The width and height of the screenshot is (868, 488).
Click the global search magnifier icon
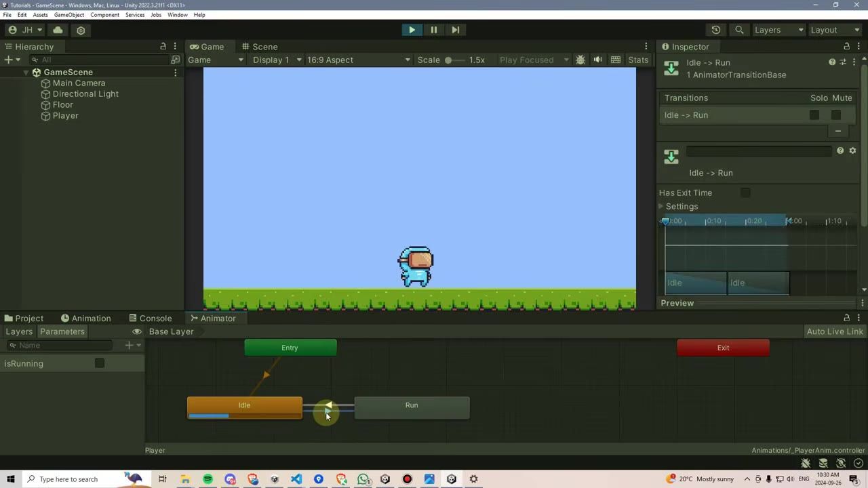click(x=740, y=30)
